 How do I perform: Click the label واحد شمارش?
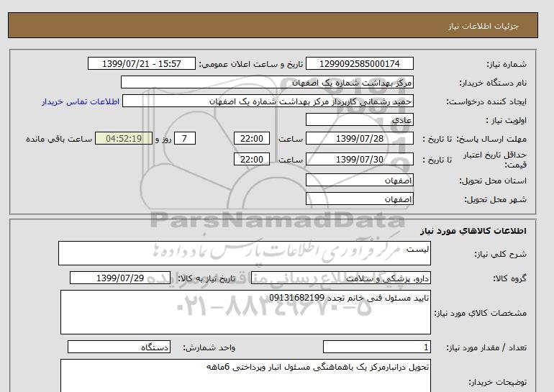tap(209, 347)
